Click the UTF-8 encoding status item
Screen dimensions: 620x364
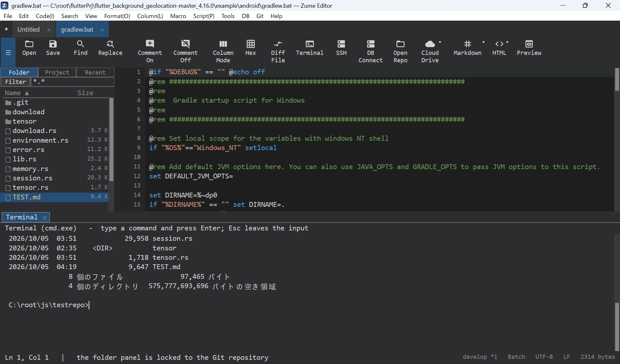click(544, 357)
